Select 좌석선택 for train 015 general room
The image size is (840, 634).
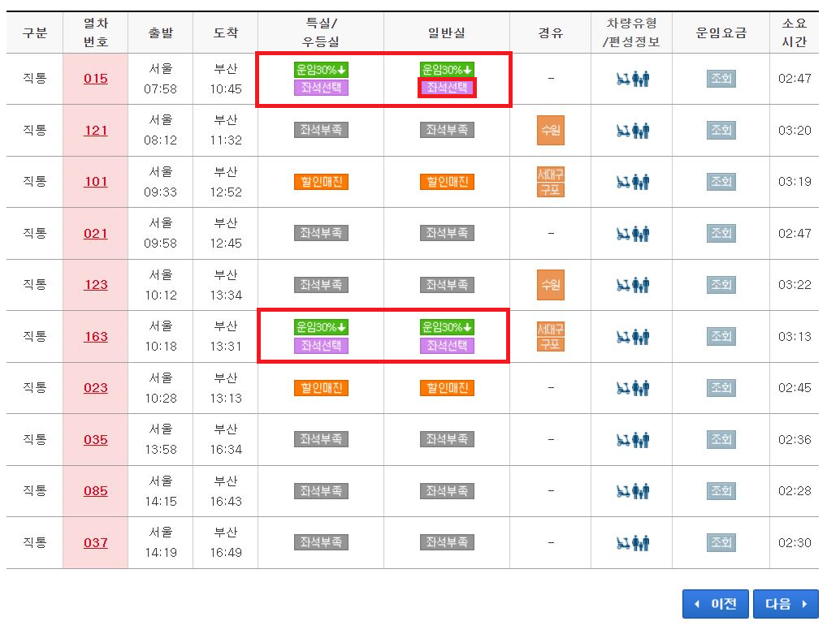point(447,88)
